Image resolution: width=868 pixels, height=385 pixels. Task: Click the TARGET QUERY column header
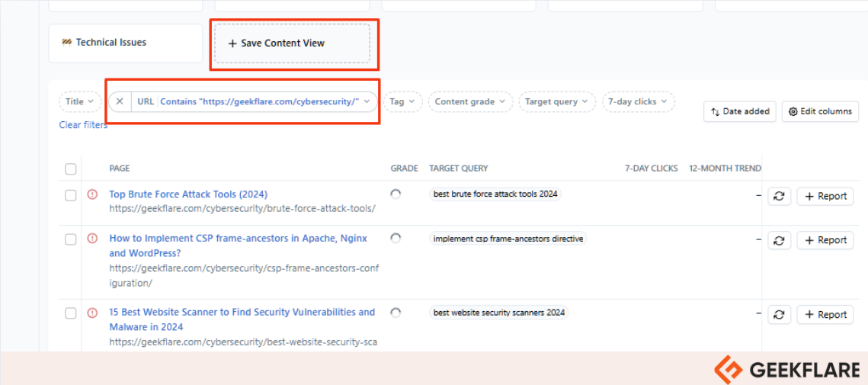pos(459,168)
